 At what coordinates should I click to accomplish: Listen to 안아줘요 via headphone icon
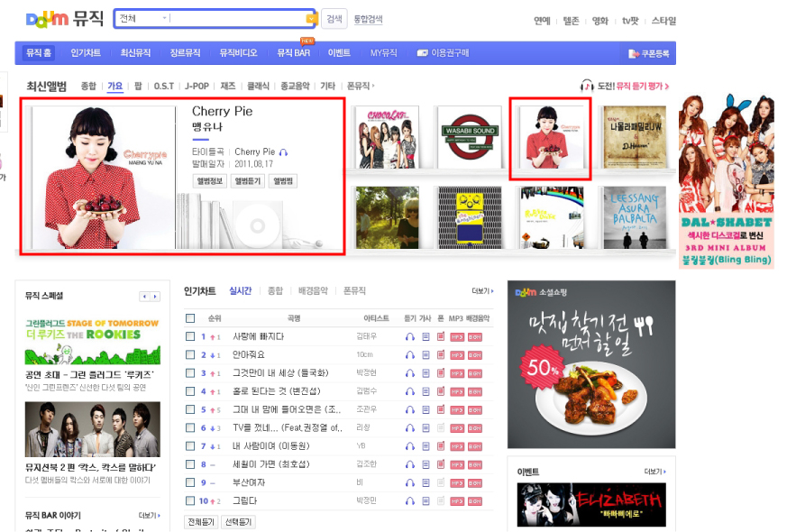(x=410, y=355)
